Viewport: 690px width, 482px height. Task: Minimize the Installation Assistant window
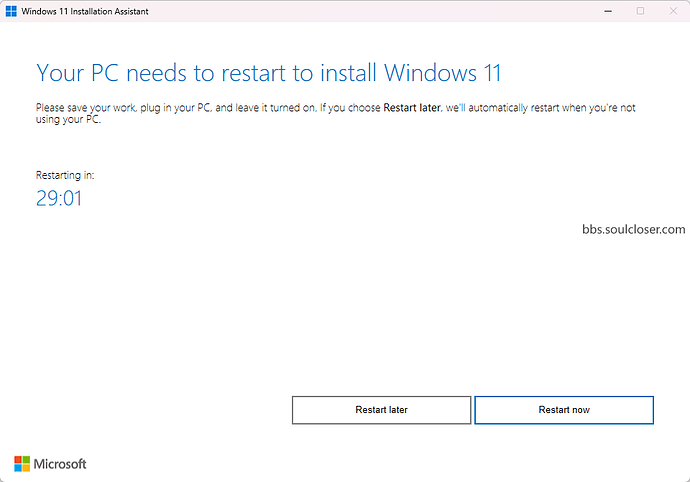pos(608,11)
